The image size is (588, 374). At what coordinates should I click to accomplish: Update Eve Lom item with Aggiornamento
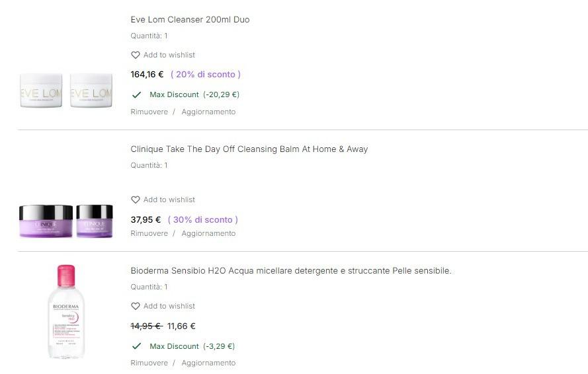point(208,112)
